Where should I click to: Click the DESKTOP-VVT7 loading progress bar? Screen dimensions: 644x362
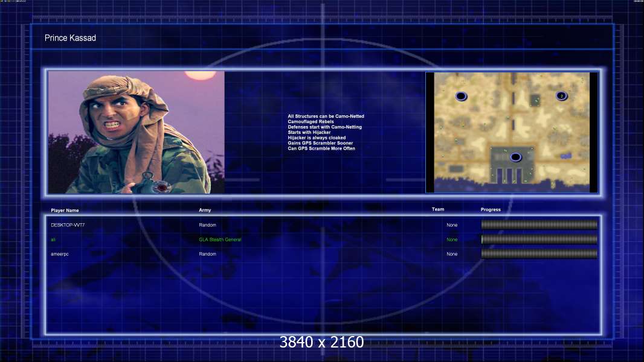pyautogui.click(x=539, y=224)
